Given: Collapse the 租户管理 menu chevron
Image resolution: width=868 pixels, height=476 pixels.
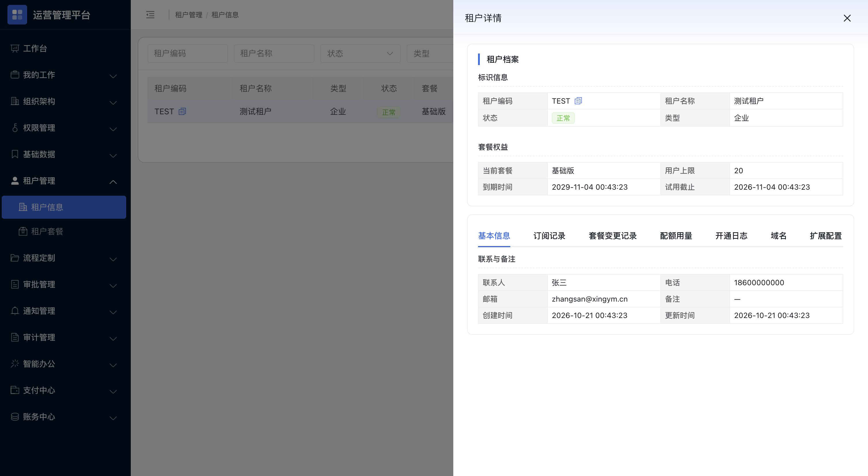Looking at the screenshot, I should 113,182.
